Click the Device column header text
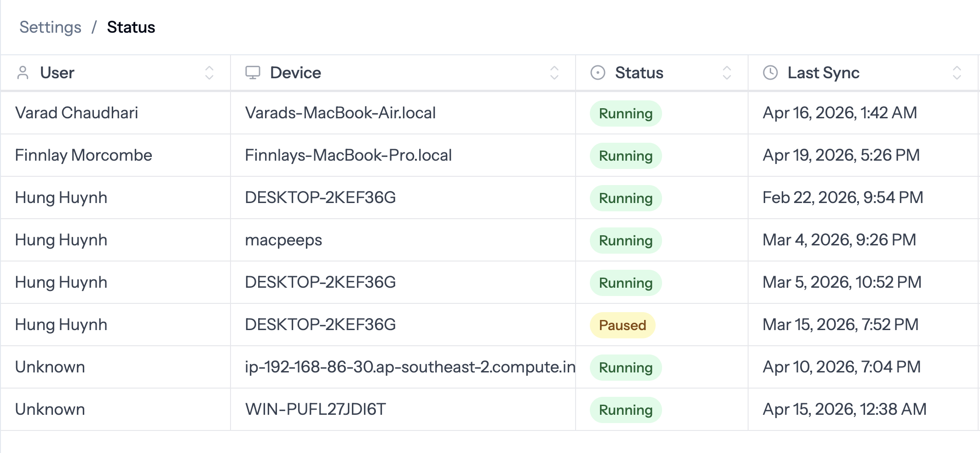Viewport: 980px width, 453px height. pos(295,72)
